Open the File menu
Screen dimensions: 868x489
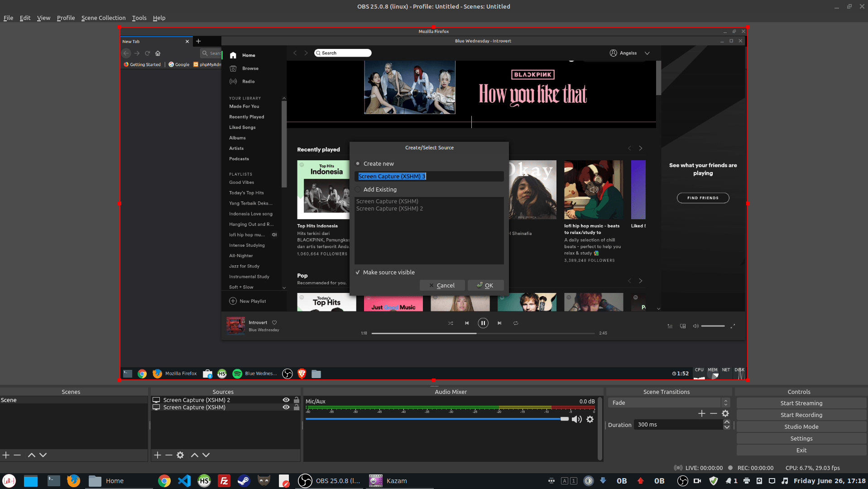(9, 18)
